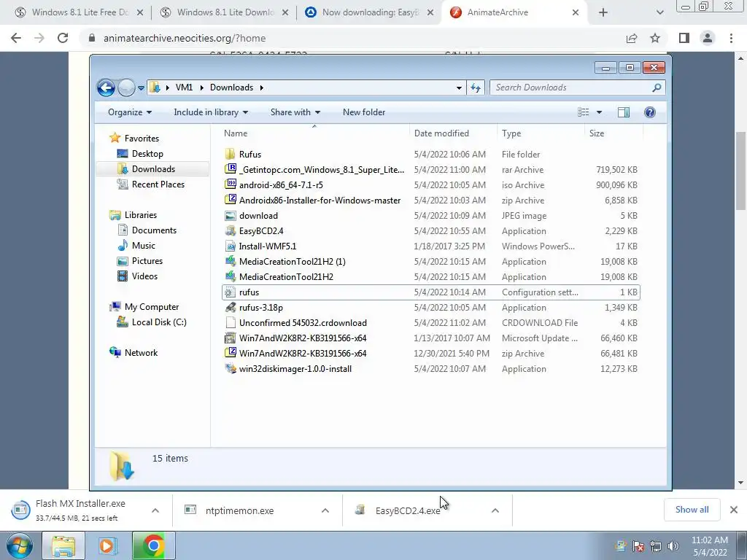Open the Windows Start menu

click(x=19, y=545)
